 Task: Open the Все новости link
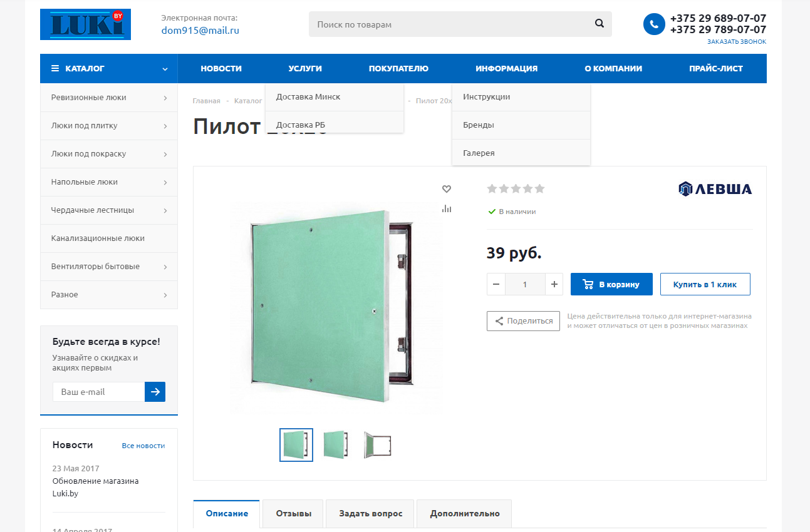[x=143, y=446]
